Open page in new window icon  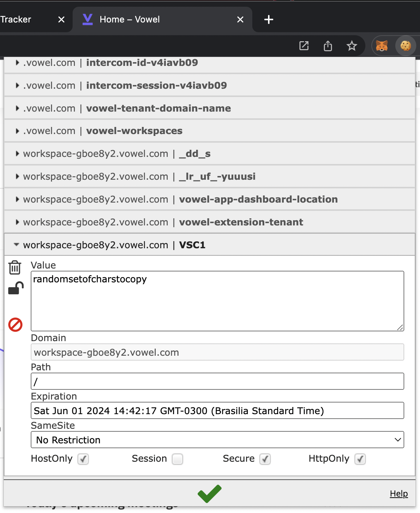[304, 45]
